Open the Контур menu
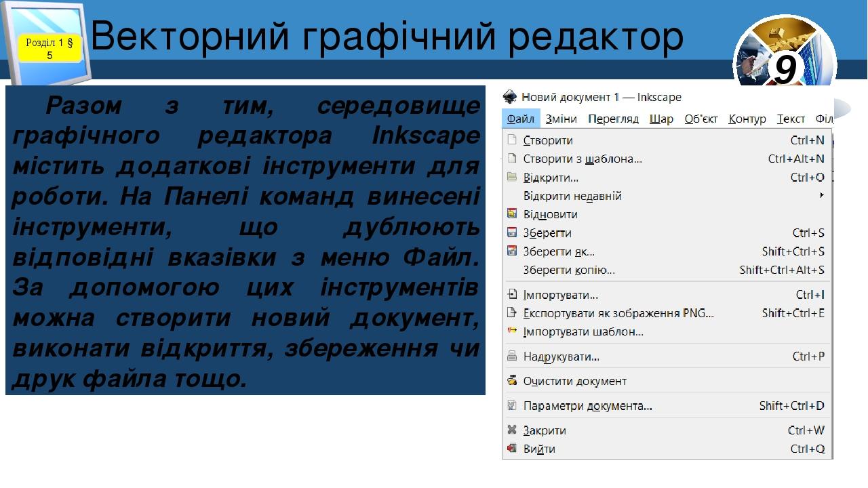 pyautogui.click(x=747, y=119)
